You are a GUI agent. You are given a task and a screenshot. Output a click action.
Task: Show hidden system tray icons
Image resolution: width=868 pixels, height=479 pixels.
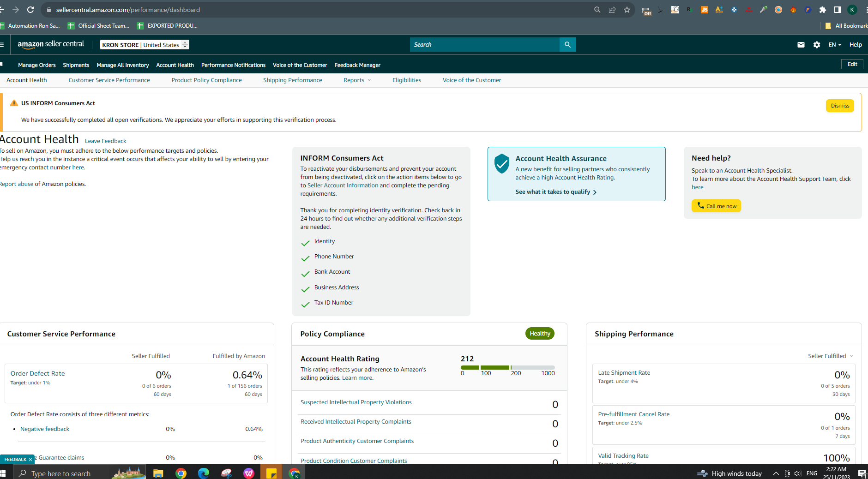pyautogui.click(x=776, y=473)
